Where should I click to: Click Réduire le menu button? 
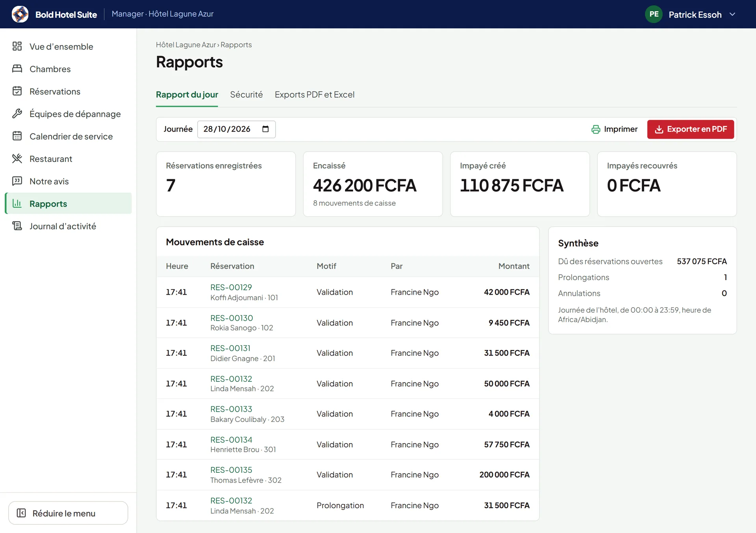point(68,513)
